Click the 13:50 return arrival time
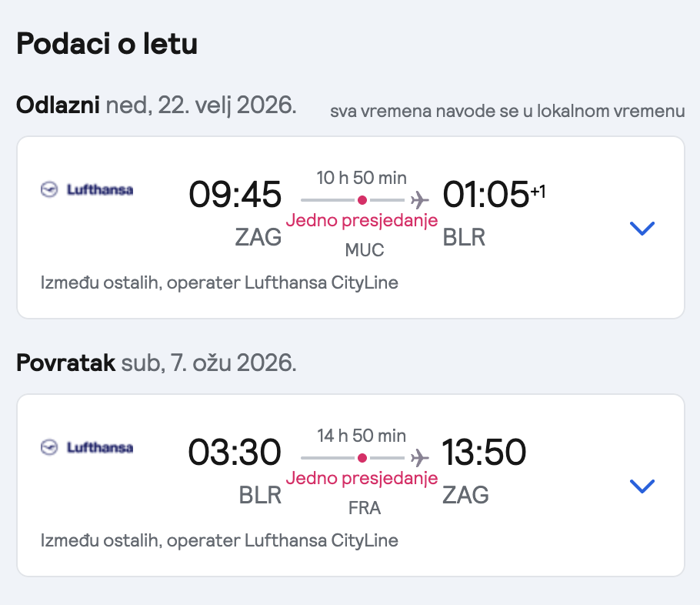 pos(485,453)
